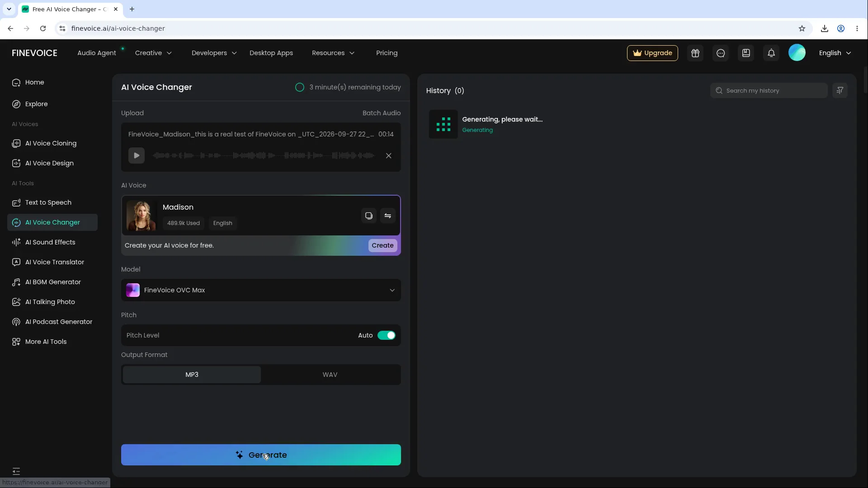
Task: Open Text to Speech in the sidebar
Action: coord(52,202)
